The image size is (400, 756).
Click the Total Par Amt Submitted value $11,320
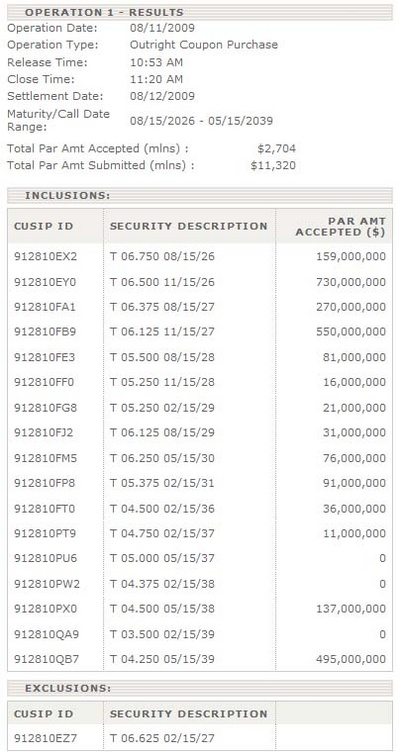coord(273,165)
